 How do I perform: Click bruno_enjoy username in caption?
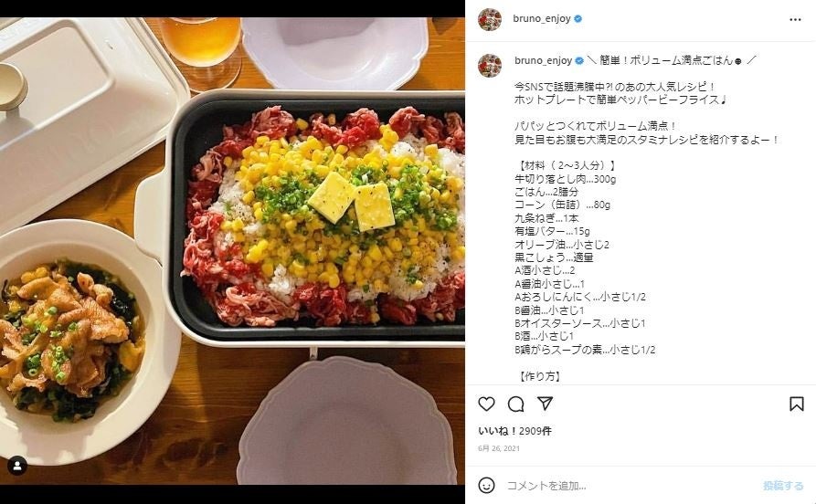[543, 60]
